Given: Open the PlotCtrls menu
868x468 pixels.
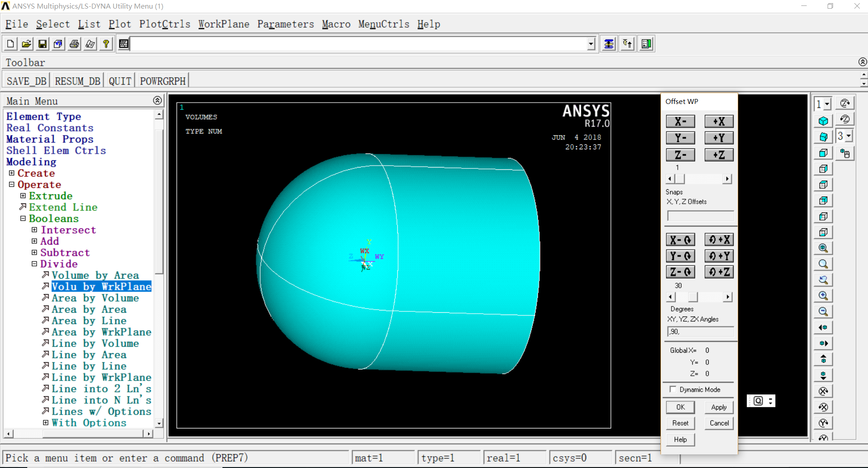Looking at the screenshot, I should 164,24.
